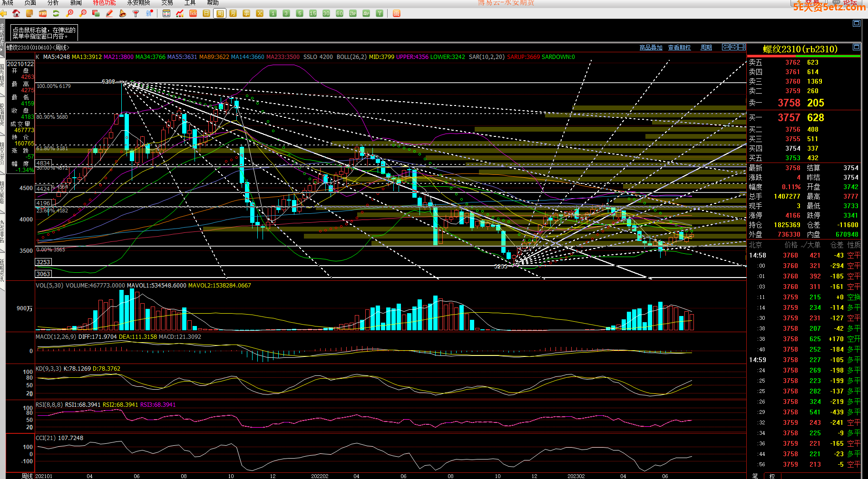Maximize the 螺纹2310 quote panel

(857, 47)
